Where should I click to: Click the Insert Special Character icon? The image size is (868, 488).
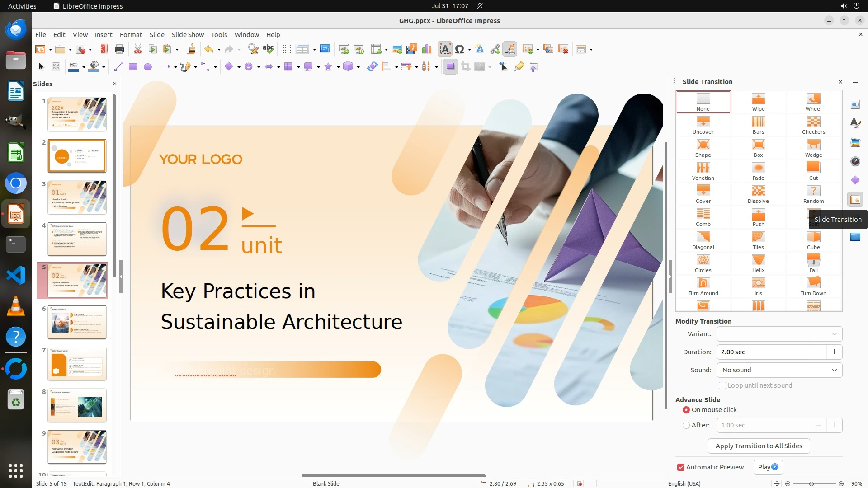coord(460,49)
